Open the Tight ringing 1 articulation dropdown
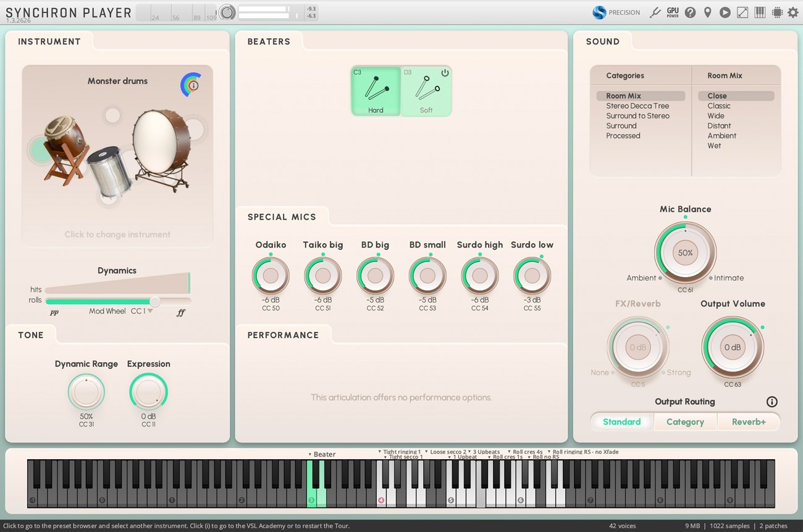The image size is (803, 532). point(401,451)
